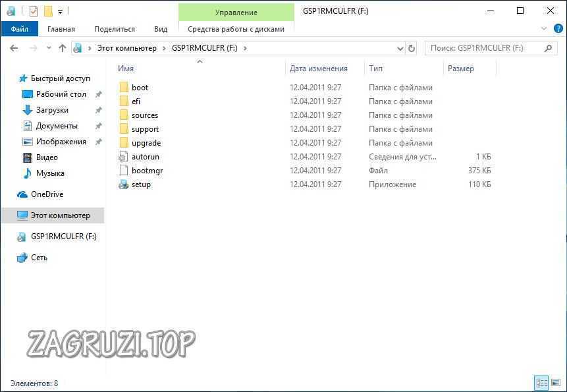
Task: Select the autorun file
Action: pos(146,157)
